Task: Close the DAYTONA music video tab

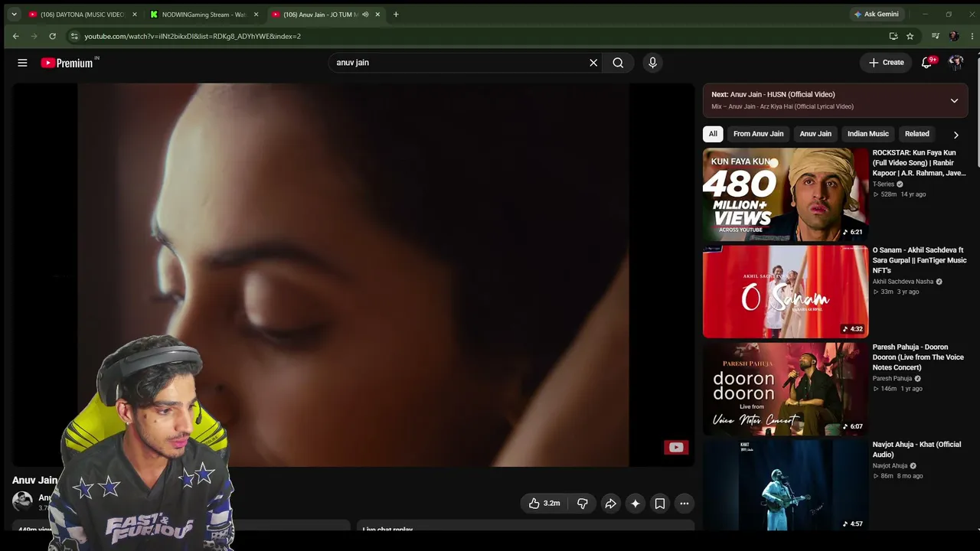Action: (x=134, y=15)
